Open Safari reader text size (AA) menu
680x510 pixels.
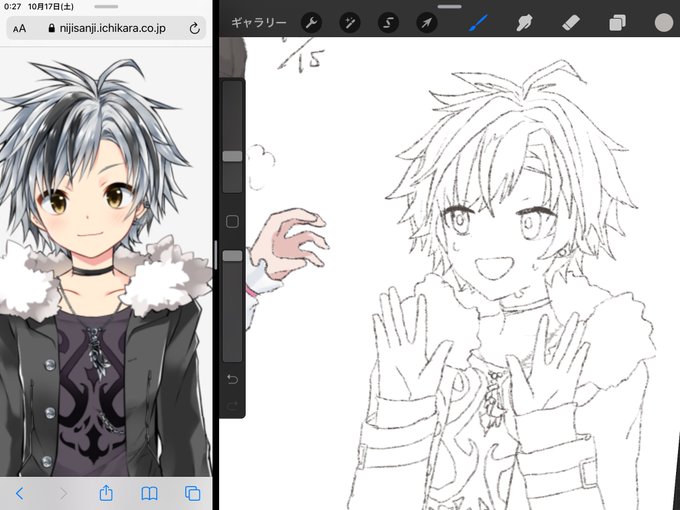coord(20,29)
